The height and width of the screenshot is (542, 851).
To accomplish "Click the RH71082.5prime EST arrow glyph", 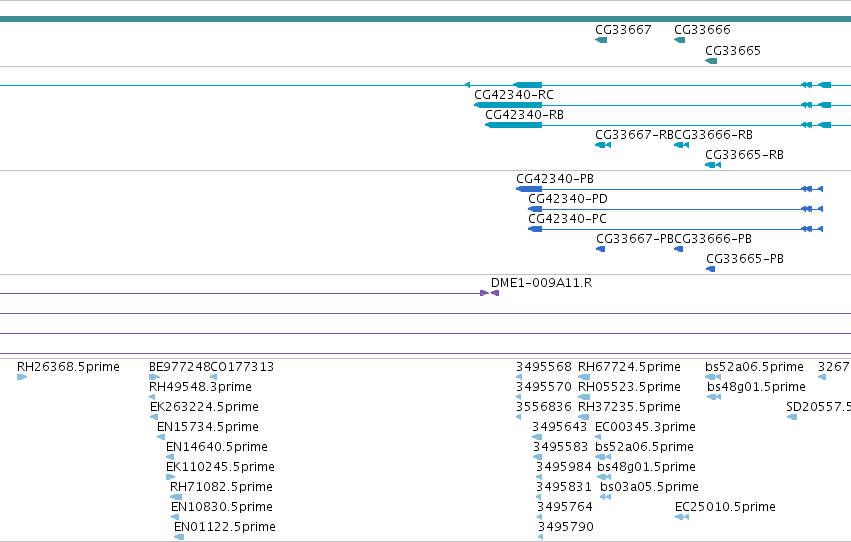I will 176,498.
